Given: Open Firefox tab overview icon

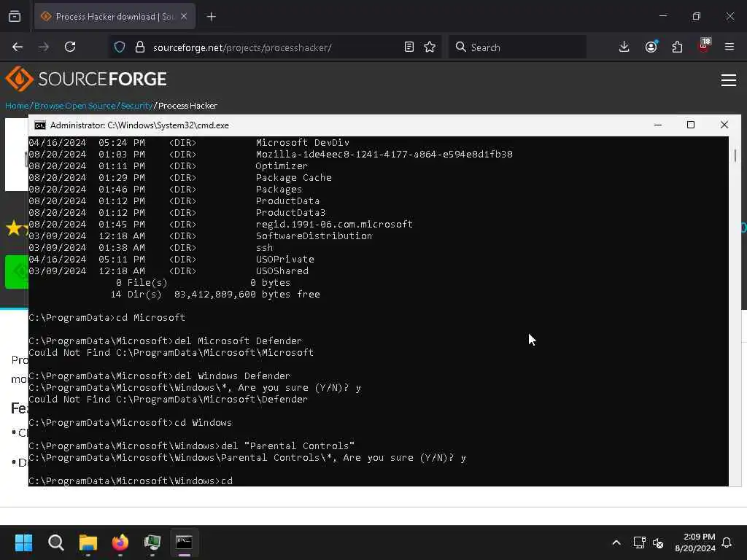Looking at the screenshot, I should click(15, 17).
